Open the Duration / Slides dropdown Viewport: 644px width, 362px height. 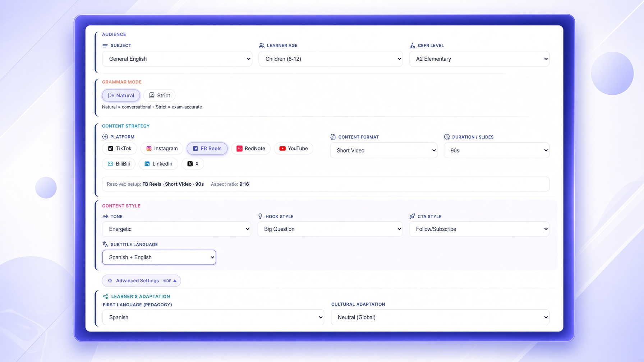497,150
